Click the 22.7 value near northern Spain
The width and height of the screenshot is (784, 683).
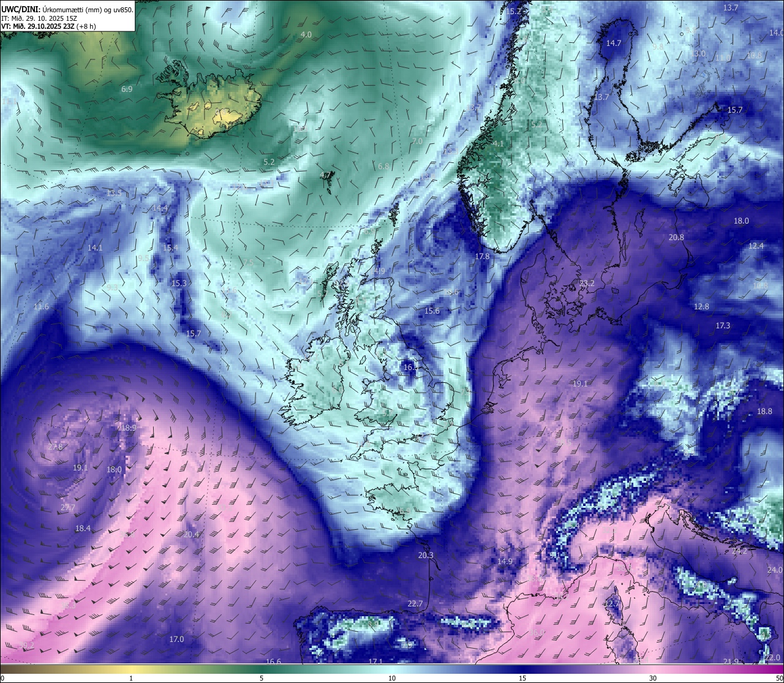(415, 604)
